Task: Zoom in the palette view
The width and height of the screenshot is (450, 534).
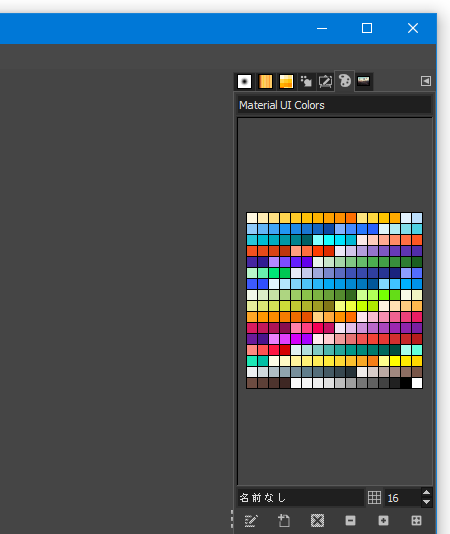Action: point(383,520)
